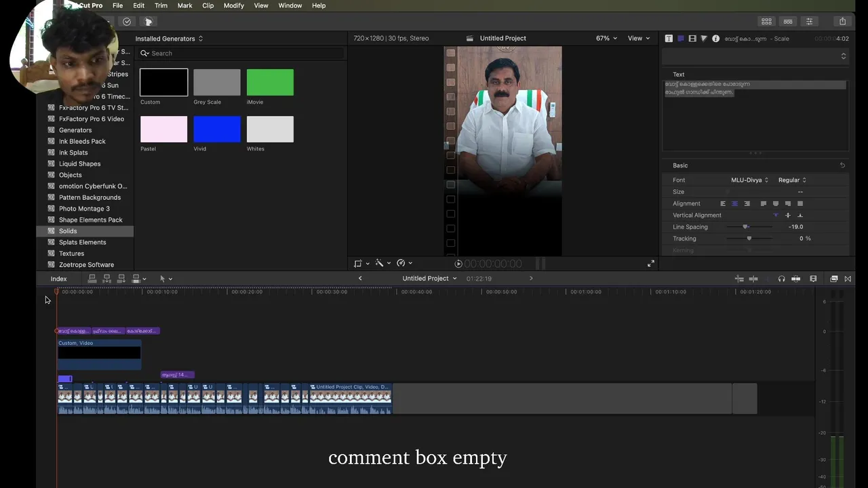Open the Clip menu

208,5
